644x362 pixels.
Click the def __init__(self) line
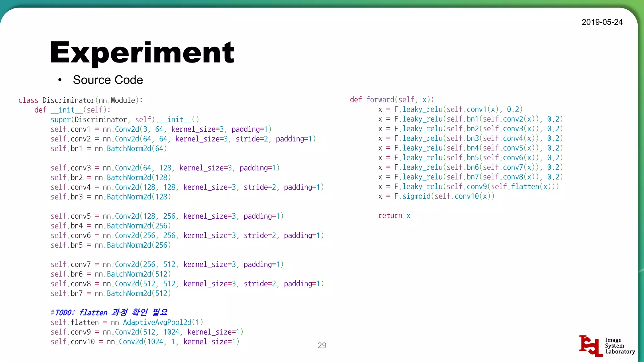[72, 110]
